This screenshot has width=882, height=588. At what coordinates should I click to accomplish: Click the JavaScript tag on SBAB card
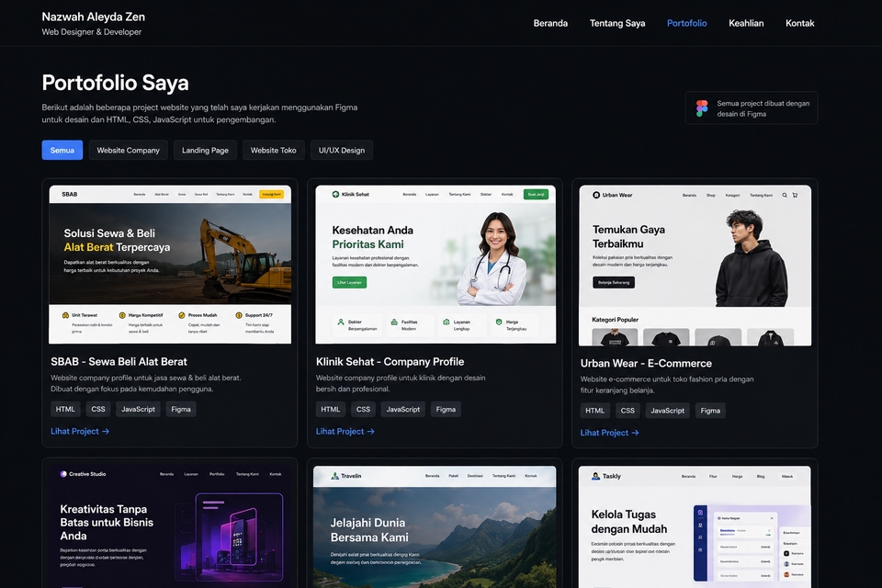point(138,409)
